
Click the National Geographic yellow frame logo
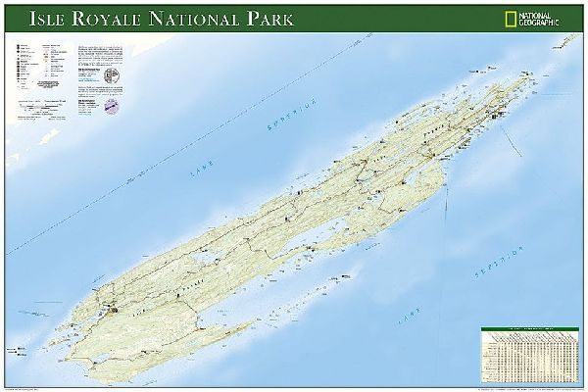(x=510, y=19)
